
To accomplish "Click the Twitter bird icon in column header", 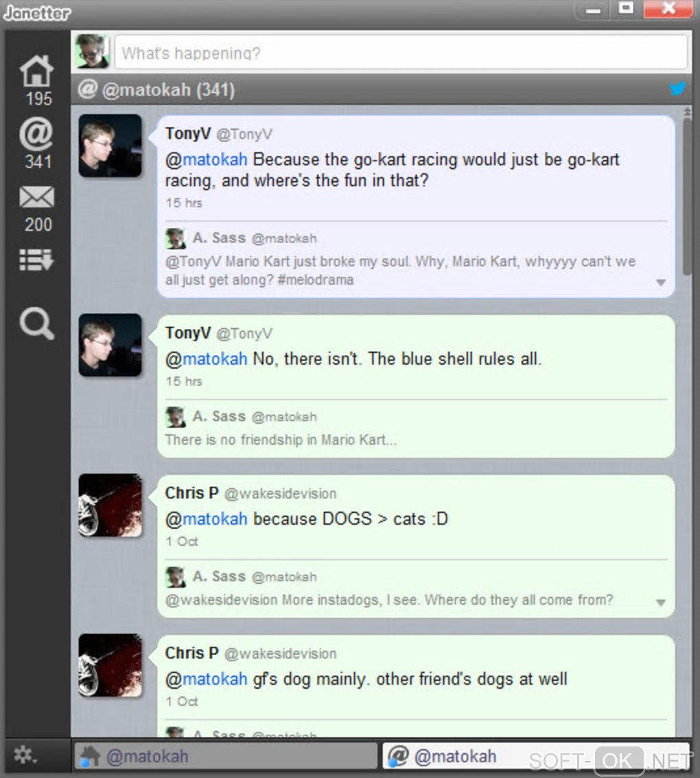I will coord(677,89).
